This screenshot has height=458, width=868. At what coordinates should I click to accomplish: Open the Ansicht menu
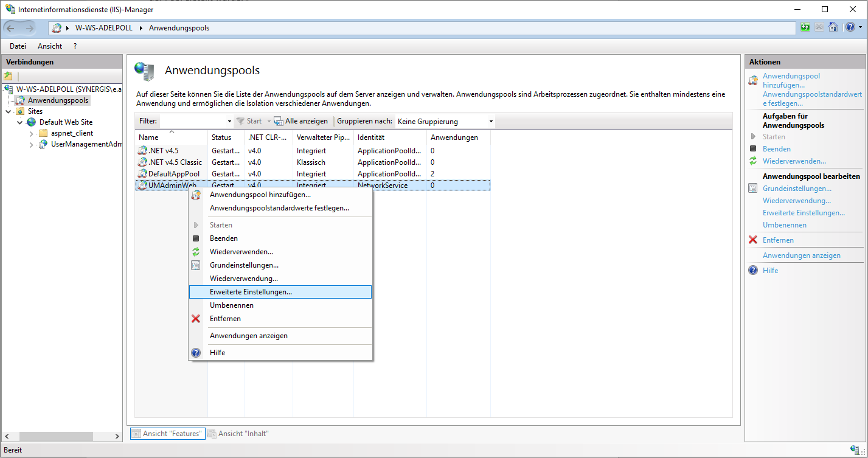click(49, 46)
